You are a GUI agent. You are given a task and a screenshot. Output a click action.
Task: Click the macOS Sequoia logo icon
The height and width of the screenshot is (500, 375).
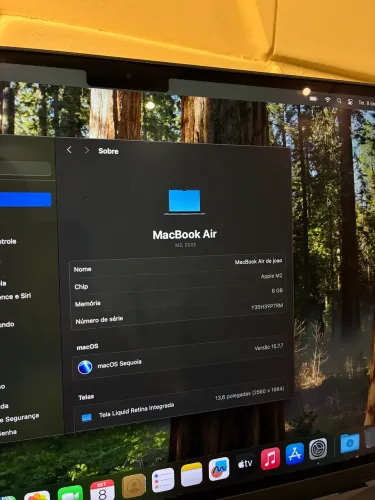(85, 367)
